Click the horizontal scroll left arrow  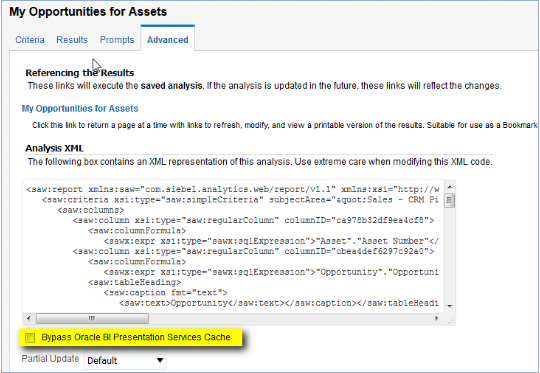(28, 318)
